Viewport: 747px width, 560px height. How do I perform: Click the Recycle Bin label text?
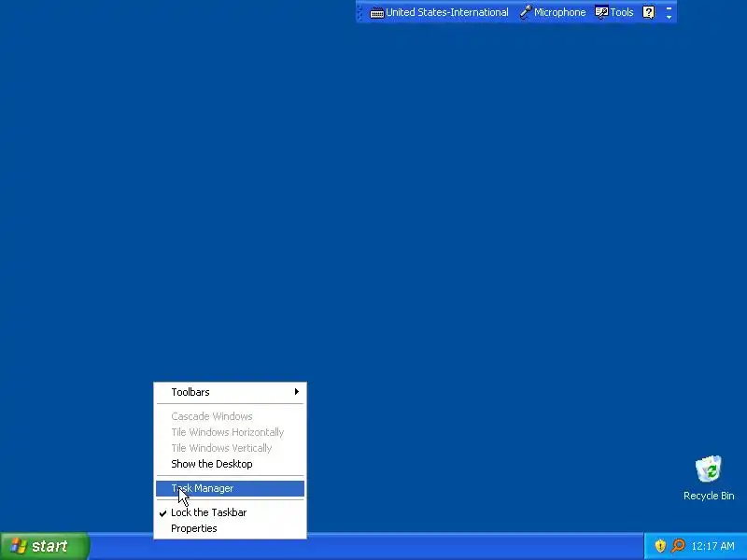pos(709,496)
